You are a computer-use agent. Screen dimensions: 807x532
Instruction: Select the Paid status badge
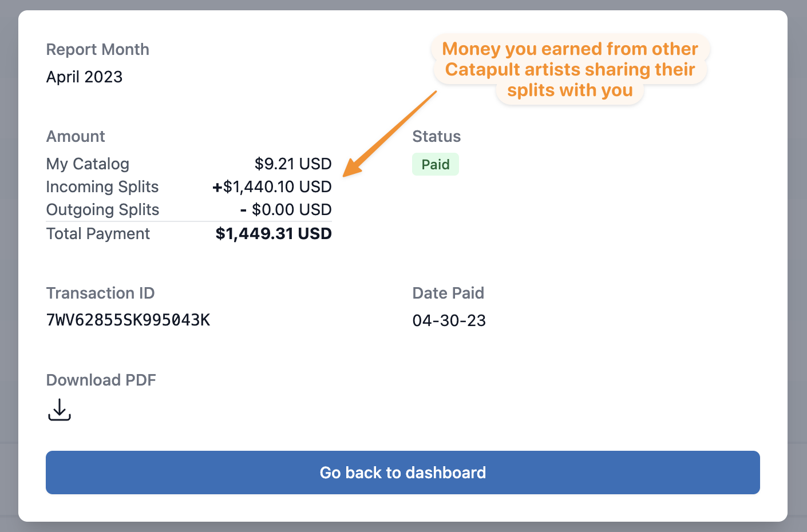(436, 164)
